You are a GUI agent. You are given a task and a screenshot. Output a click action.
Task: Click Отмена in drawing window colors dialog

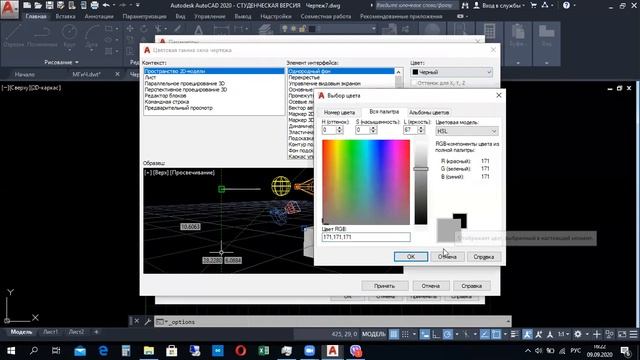pos(431,286)
